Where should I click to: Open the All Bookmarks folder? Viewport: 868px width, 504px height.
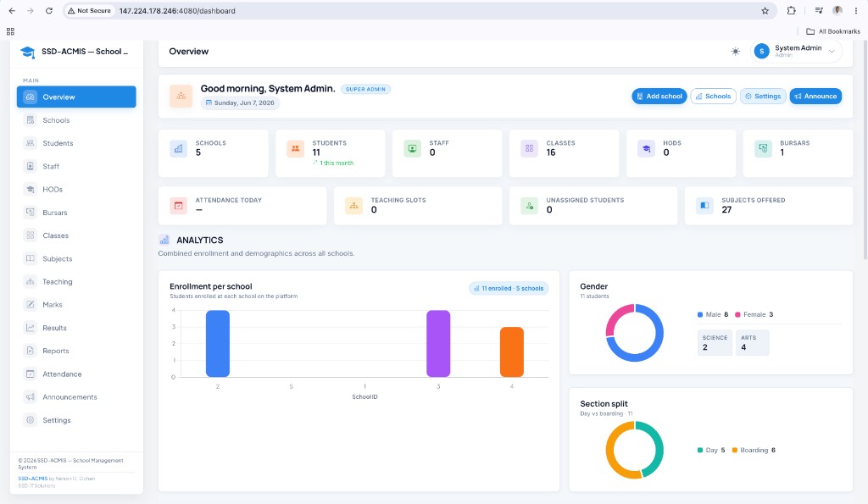click(x=833, y=31)
